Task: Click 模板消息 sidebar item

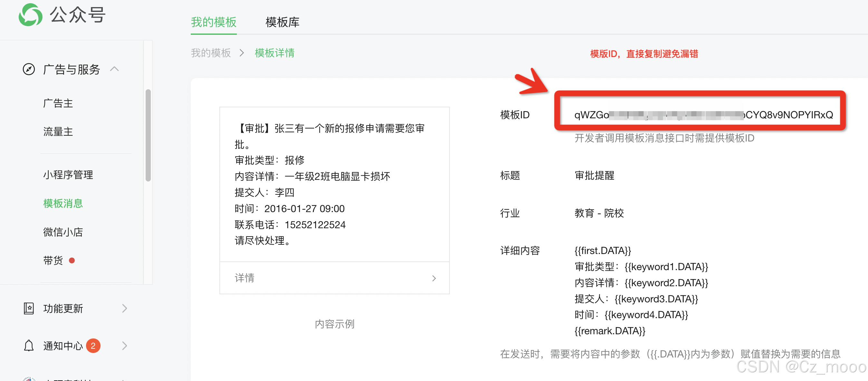Action: (63, 203)
